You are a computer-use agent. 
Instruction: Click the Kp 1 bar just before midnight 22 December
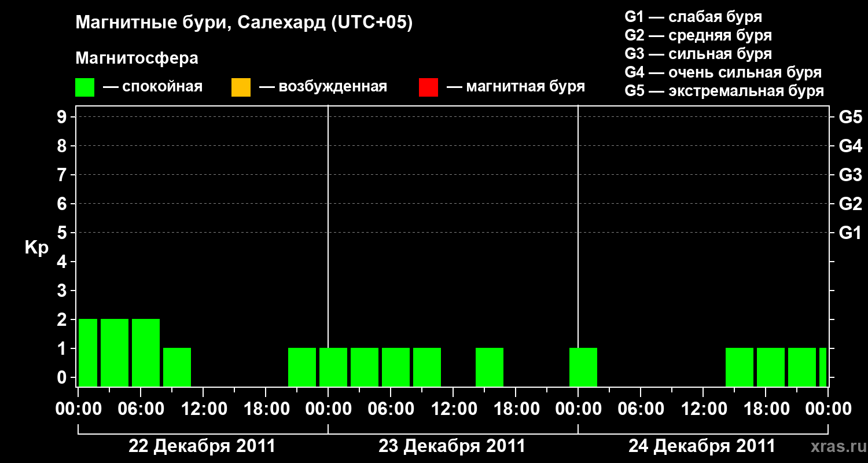302,367
